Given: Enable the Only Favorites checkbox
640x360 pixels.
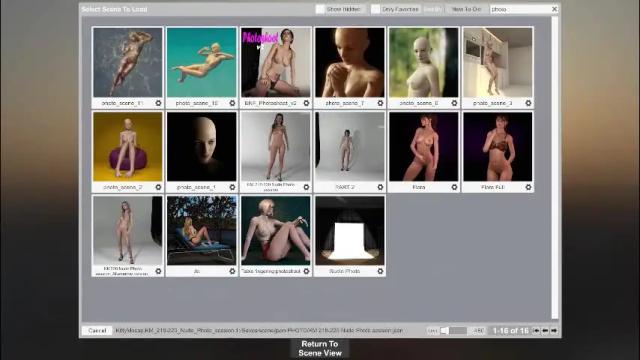Looking at the screenshot, I should [x=375, y=9].
